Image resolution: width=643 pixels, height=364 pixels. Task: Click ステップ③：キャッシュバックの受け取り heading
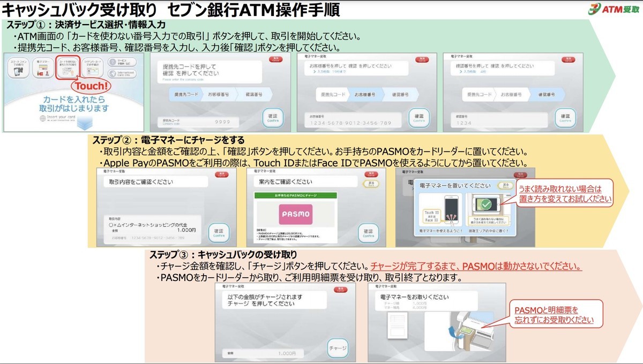coord(223,254)
